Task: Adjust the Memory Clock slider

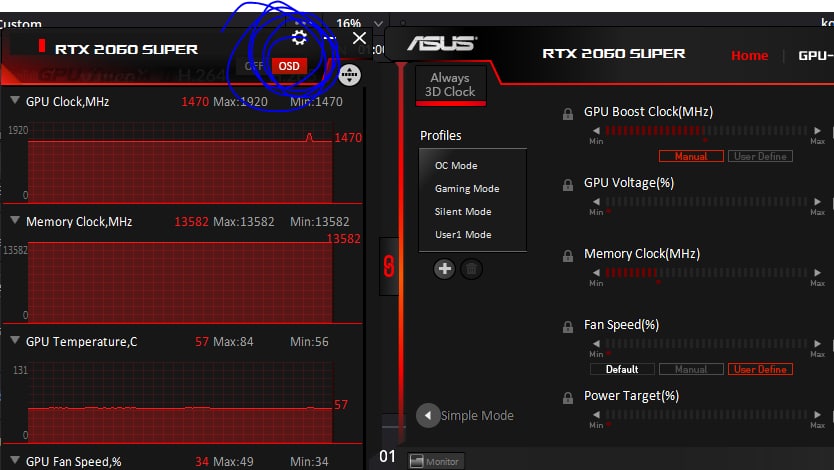Action: (x=706, y=272)
